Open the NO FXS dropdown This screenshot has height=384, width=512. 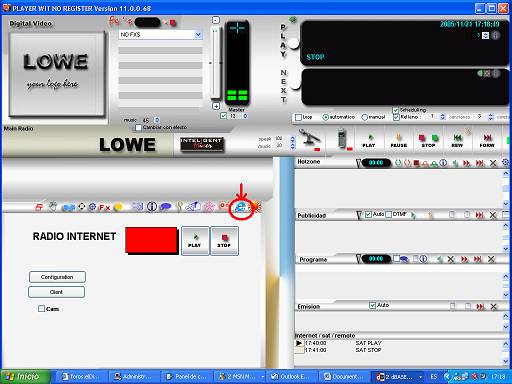161,35
